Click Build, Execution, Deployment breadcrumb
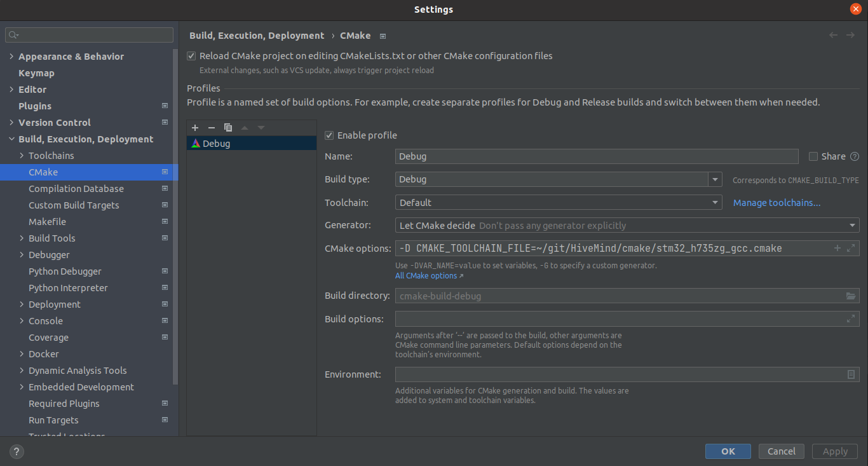This screenshot has height=466, width=868. pos(257,36)
